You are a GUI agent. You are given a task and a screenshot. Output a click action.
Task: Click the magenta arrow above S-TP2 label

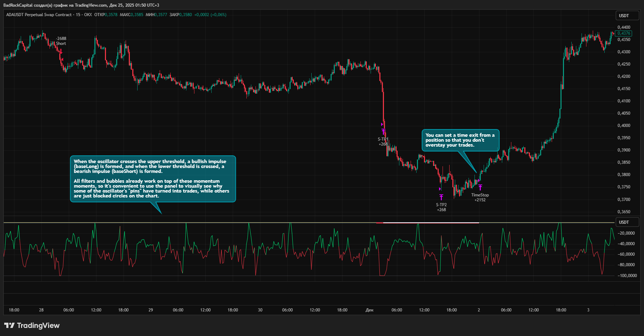[x=441, y=197]
